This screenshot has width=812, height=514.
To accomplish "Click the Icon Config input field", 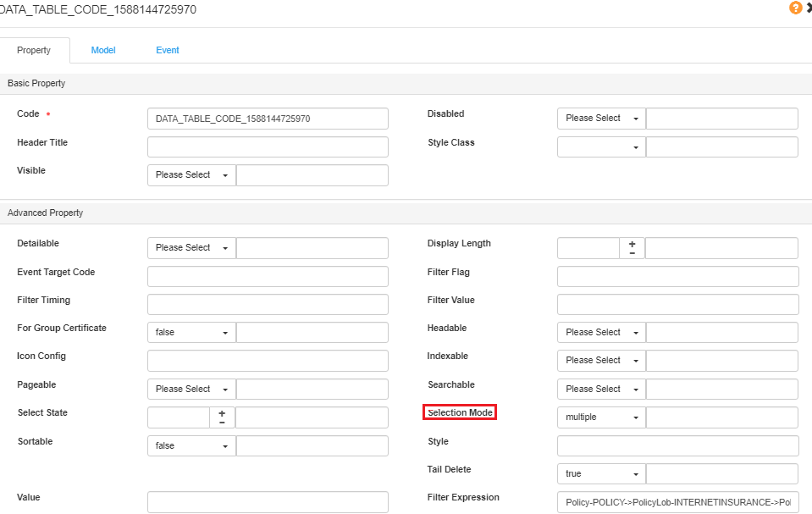I will (268, 362).
